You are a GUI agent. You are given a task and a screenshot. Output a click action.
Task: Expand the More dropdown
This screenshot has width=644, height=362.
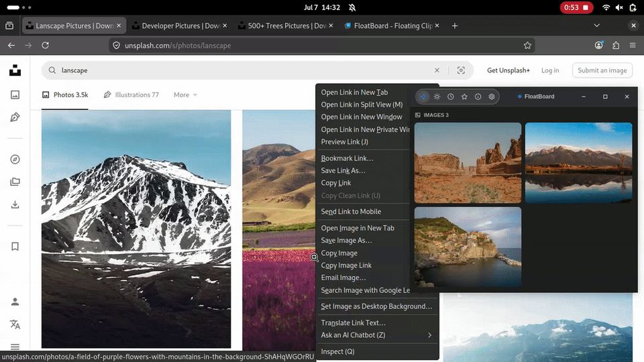tap(185, 95)
